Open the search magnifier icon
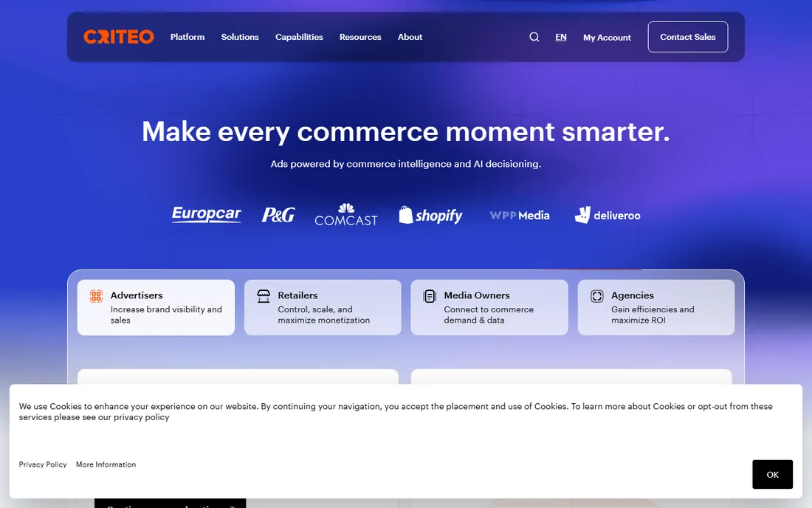This screenshot has width=812, height=508. tap(534, 37)
